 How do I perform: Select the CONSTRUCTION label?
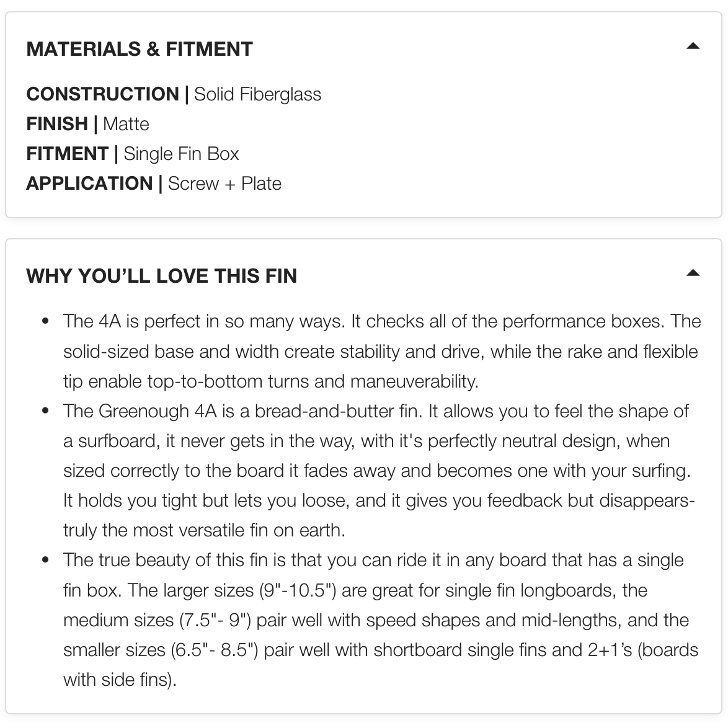pyautogui.click(x=102, y=94)
